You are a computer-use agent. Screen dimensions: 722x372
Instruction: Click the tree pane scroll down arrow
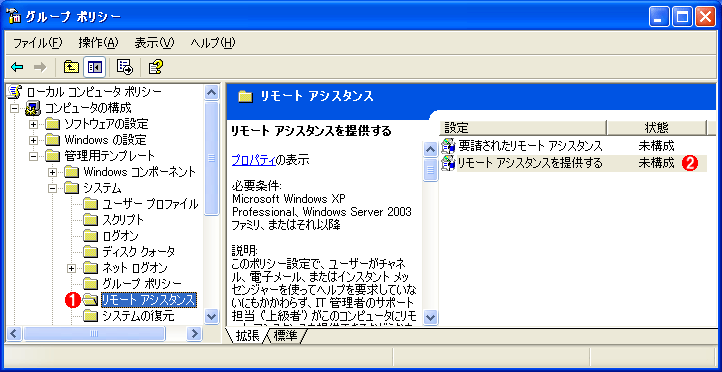click(211, 317)
